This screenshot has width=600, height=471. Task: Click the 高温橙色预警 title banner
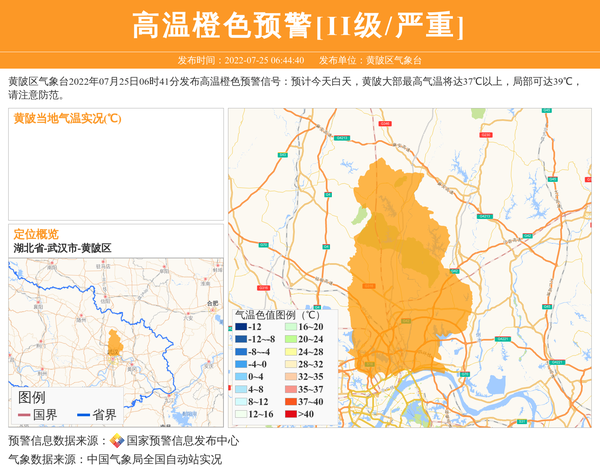[299, 26]
